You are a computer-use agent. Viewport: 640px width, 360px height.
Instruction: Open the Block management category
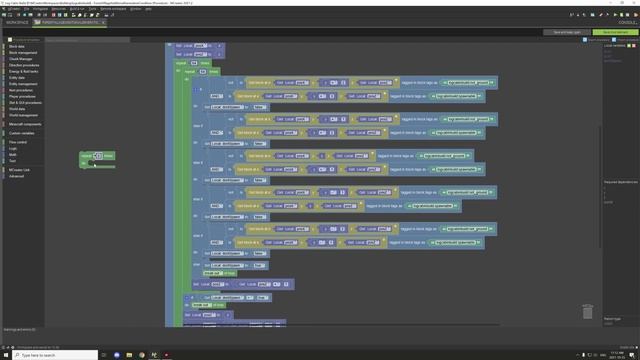[x=23, y=53]
